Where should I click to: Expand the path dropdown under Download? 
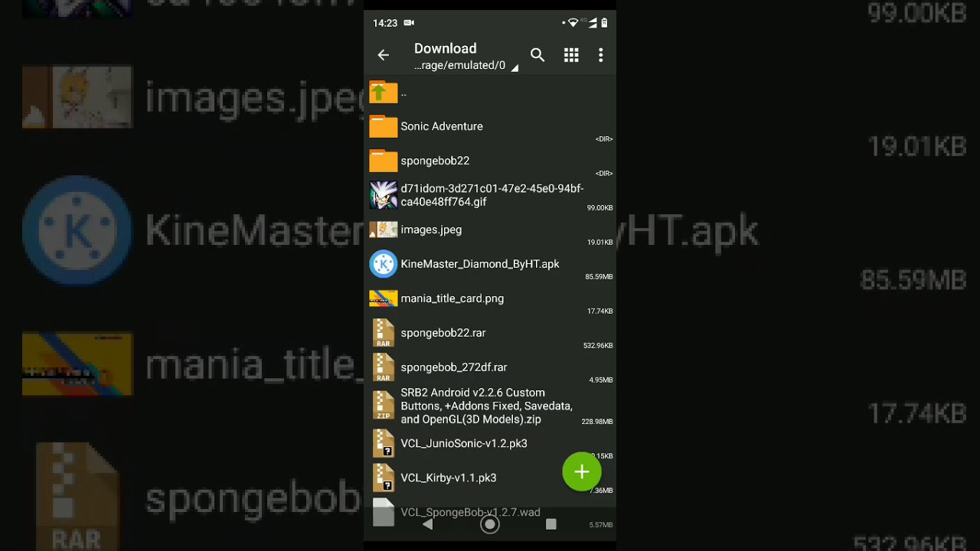point(514,68)
